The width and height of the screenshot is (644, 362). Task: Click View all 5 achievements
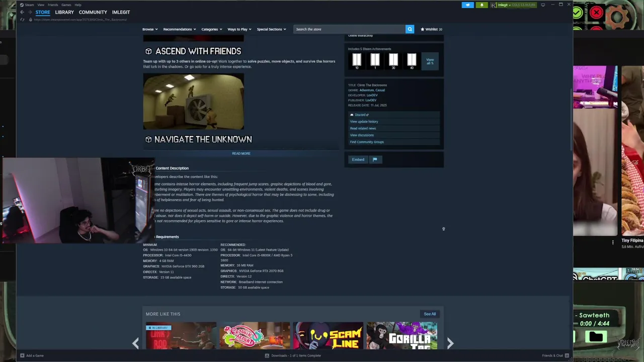(x=430, y=61)
